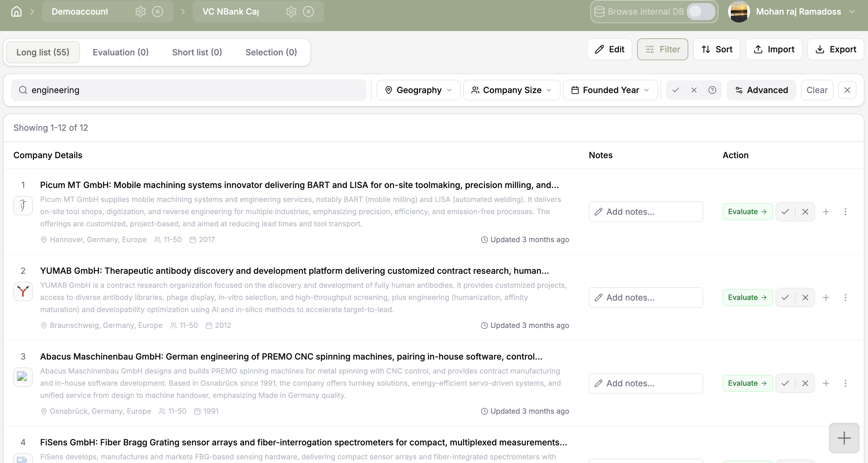Viewport: 868px width, 463px height.
Task: Click Osnabrück, Germany, Europe location text
Action: (100, 411)
